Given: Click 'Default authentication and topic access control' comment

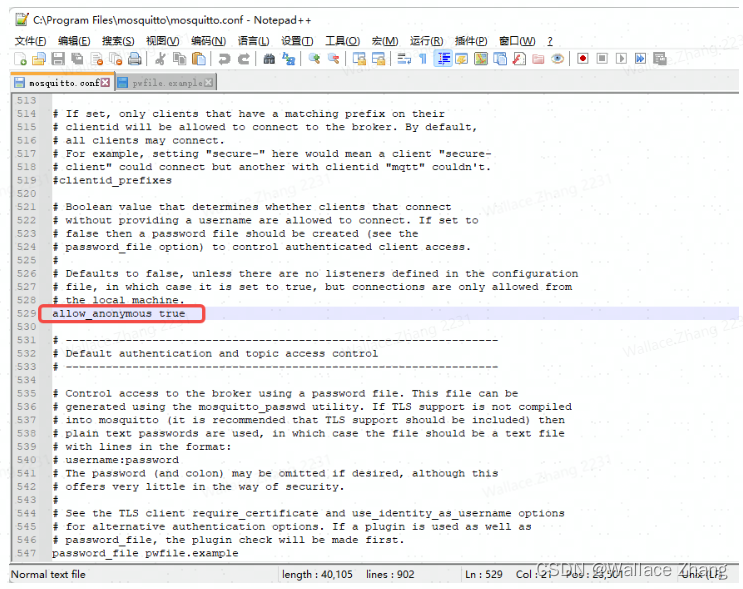Looking at the screenshot, I should pyautogui.click(x=222, y=353).
